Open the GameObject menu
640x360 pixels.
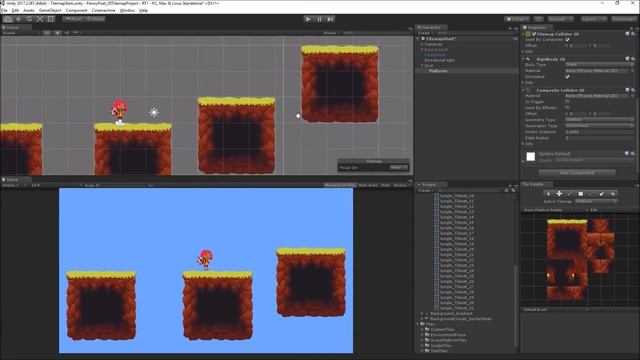coord(50,10)
